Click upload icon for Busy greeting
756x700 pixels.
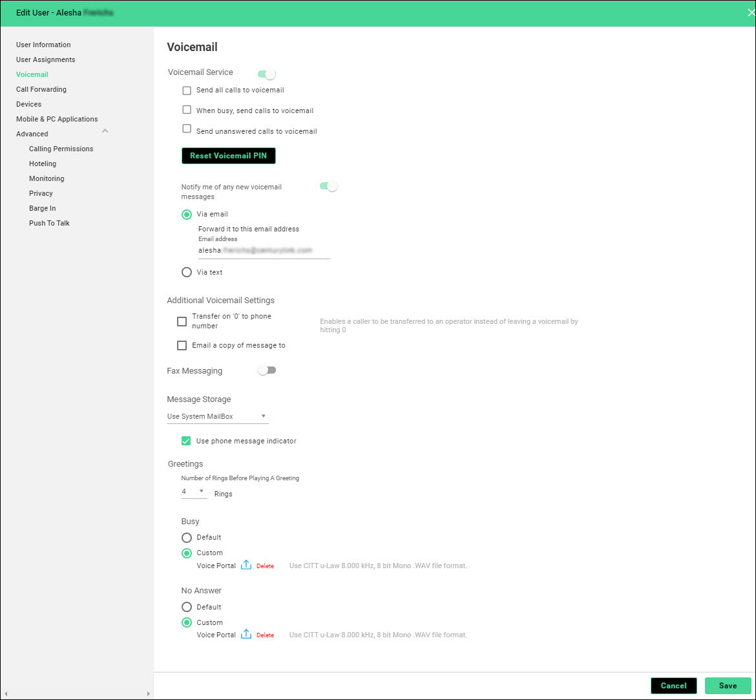(x=246, y=566)
